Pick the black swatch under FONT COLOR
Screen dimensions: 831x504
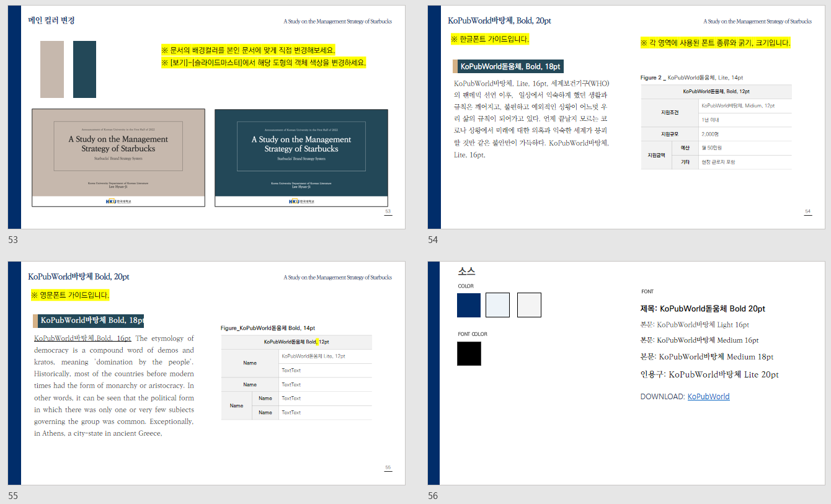469,353
